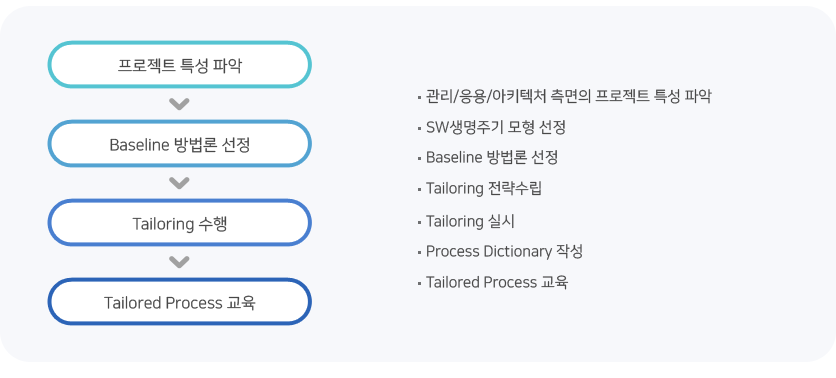This screenshot has width=836, height=378.
Task: Click the 관리/응용/아키텍처 측면의 프로젝트 특성 파악 line
Action: pos(568,96)
